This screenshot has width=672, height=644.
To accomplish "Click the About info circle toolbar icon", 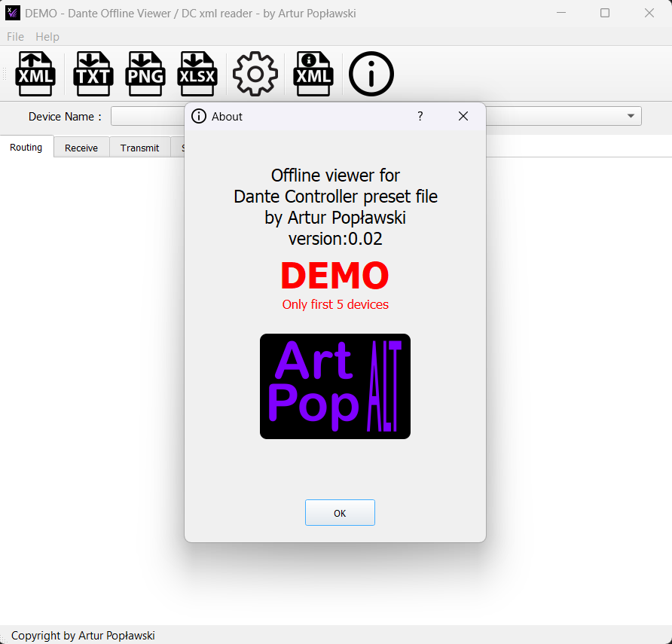I will tap(371, 74).
